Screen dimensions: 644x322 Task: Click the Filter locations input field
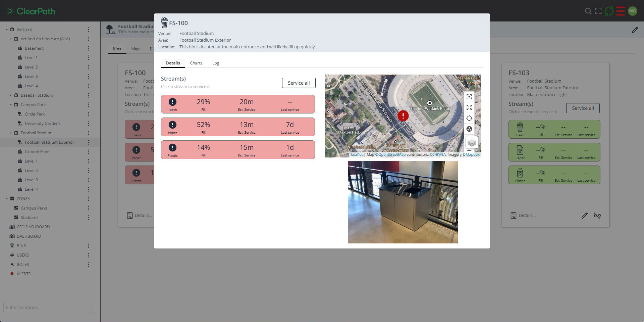click(x=50, y=308)
